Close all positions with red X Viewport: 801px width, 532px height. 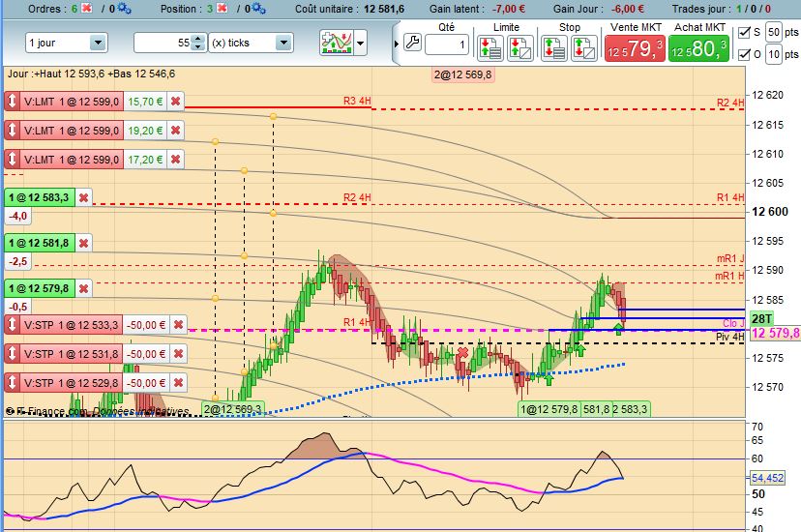[222, 9]
